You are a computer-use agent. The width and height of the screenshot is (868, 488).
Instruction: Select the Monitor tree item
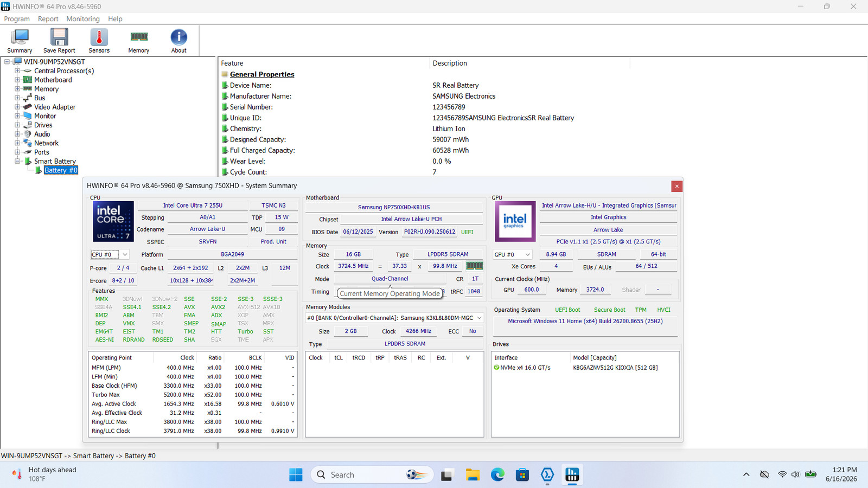pos(45,116)
